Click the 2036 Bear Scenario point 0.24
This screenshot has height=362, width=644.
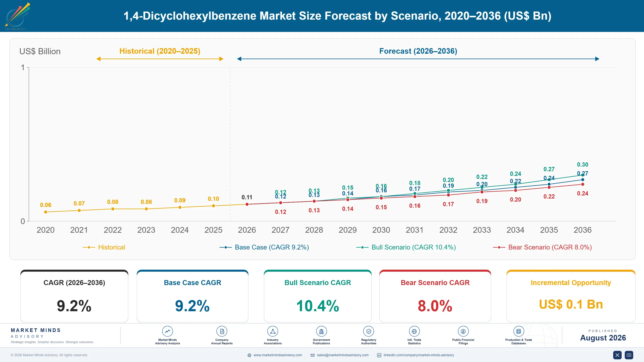583,184
